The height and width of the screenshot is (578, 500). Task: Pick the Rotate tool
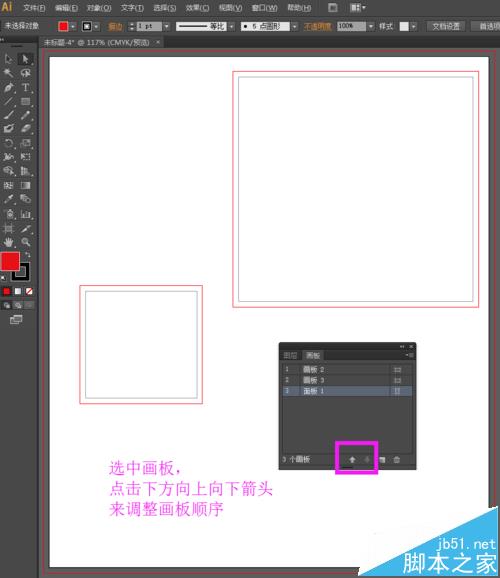pos(8,143)
